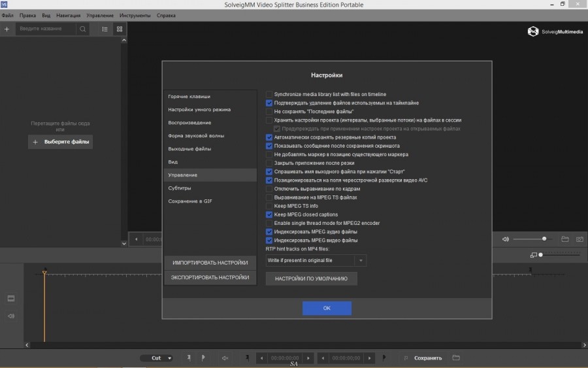Enable Хранить настройки проекта checkbox
The width and height of the screenshot is (588, 368).
point(269,120)
